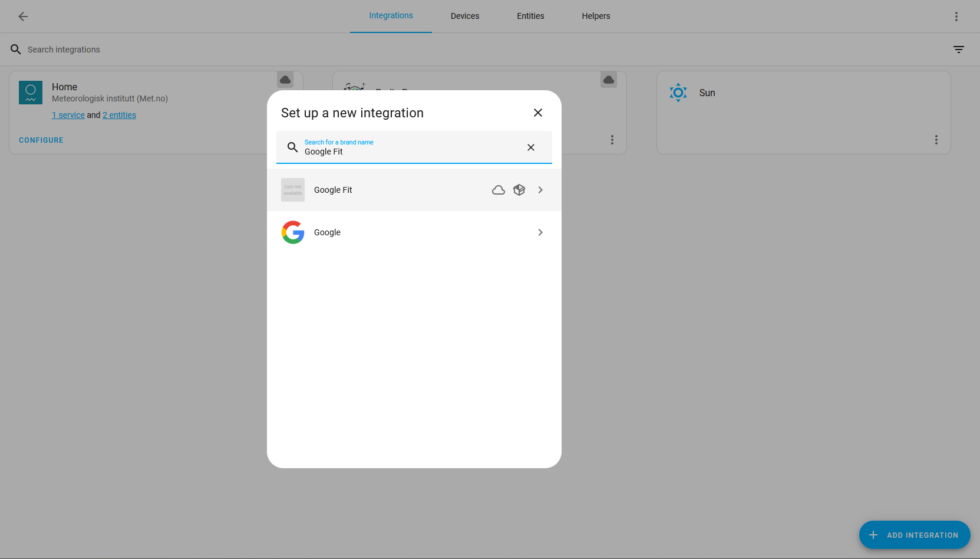Open the Sun card's three-dot menu

pos(936,140)
